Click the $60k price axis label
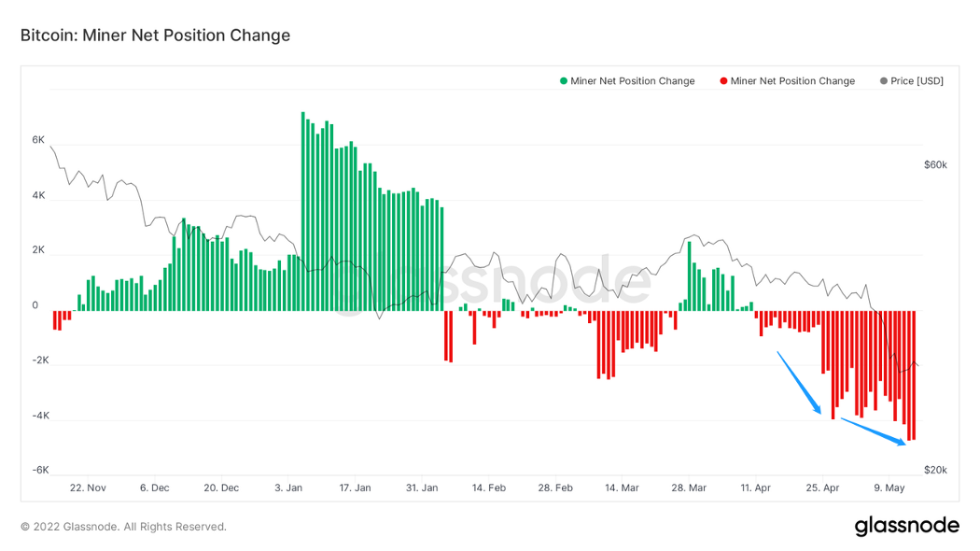Viewport: 980px width, 551px height. click(x=935, y=164)
